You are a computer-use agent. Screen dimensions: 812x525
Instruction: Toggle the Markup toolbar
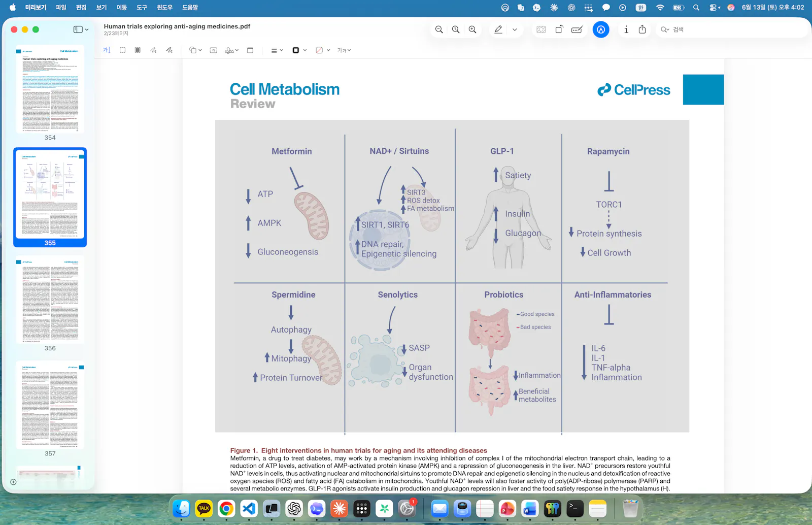coord(601,29)
